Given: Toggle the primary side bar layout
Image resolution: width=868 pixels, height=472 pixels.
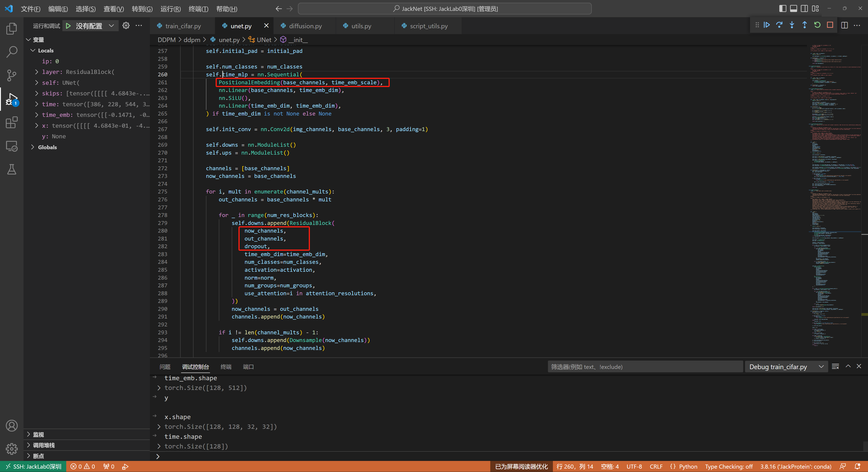Looking at the screenshot, I should (783, 8).
